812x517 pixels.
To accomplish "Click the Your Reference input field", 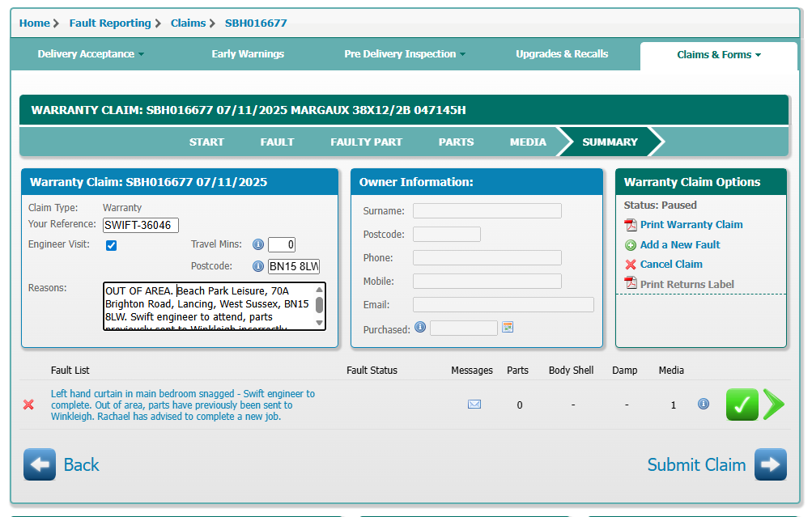I will click(140, 225).
